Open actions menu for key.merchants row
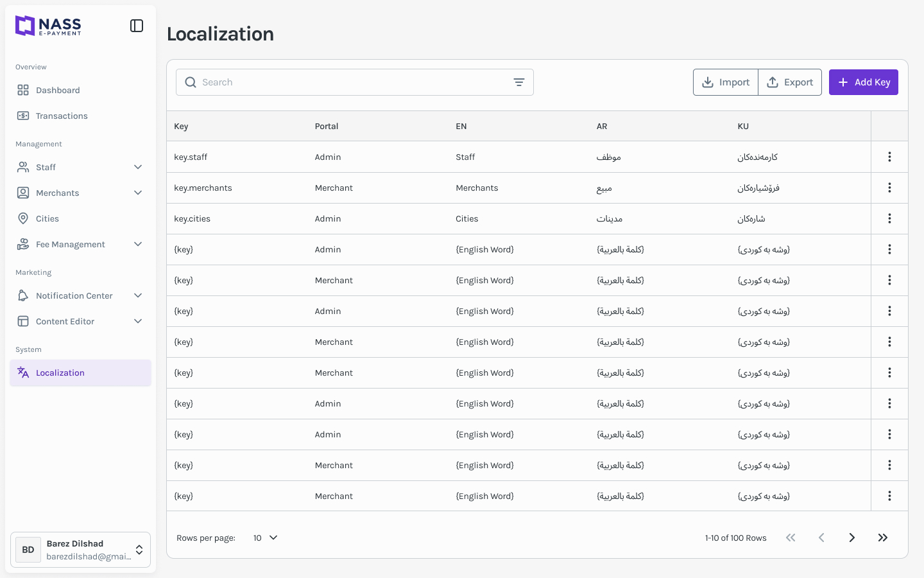The width and height of the screenshot is (924, 578). pyautogui.click(x=889, y=188)
